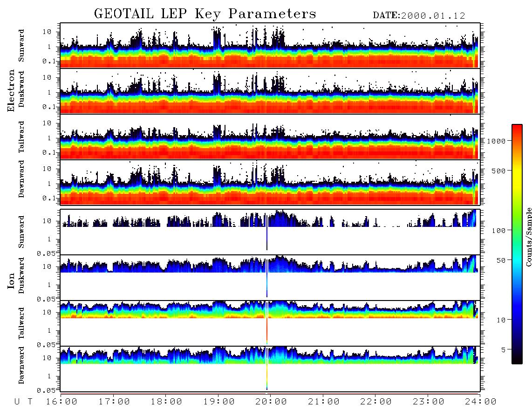Click the 18:00 time axis label
This screenshot has width=532, height=410.
pos(167,402)
